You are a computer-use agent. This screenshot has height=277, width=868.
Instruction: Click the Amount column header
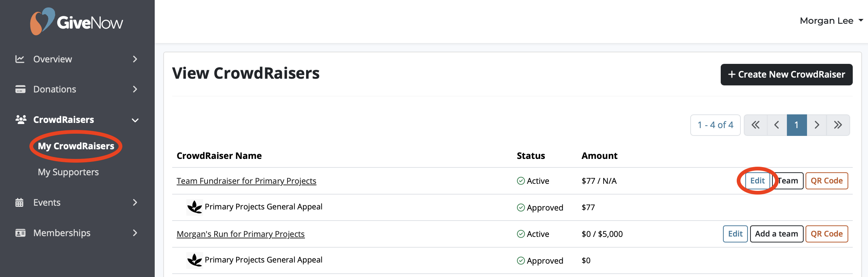[x=599, y=156]
